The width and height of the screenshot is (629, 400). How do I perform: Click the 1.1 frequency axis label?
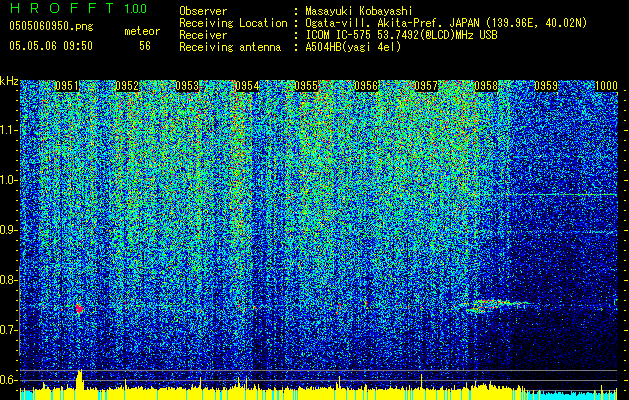point(8,130)
